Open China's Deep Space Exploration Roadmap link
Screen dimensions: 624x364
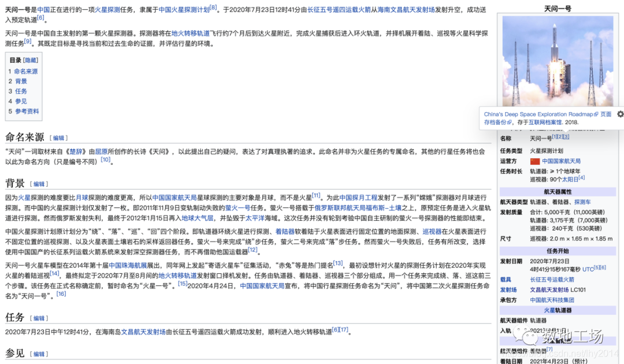pos(541,114)
